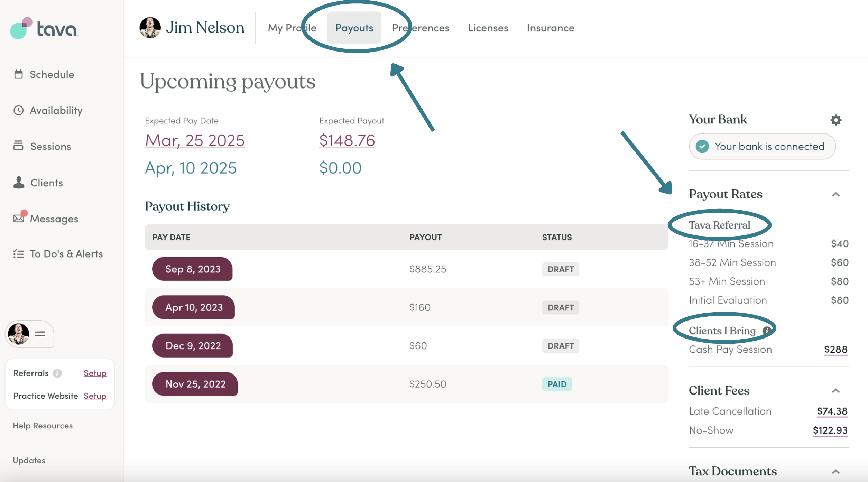Open Messages envelope icon
Screen dimensions: 868x482
point(19,219)
